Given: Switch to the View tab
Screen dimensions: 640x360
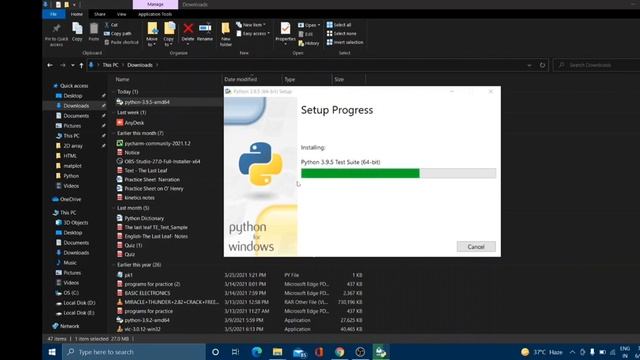Looking at the screenshot, I should tap(122, 14).
